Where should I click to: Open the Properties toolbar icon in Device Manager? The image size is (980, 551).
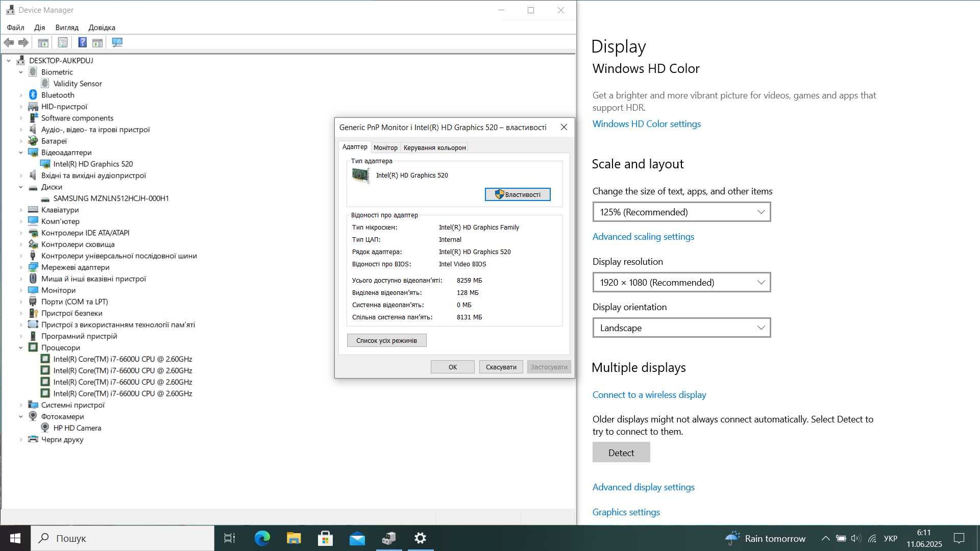62,43
